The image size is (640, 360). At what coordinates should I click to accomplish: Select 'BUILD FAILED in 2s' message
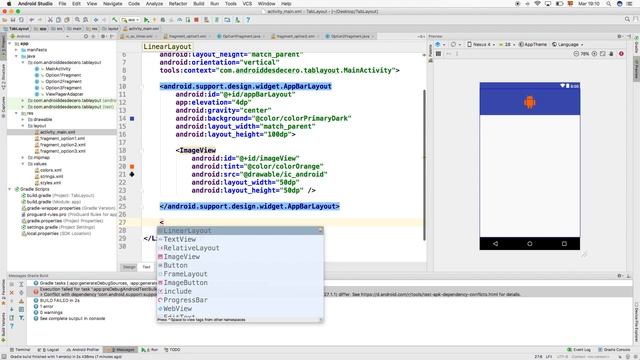60,300
